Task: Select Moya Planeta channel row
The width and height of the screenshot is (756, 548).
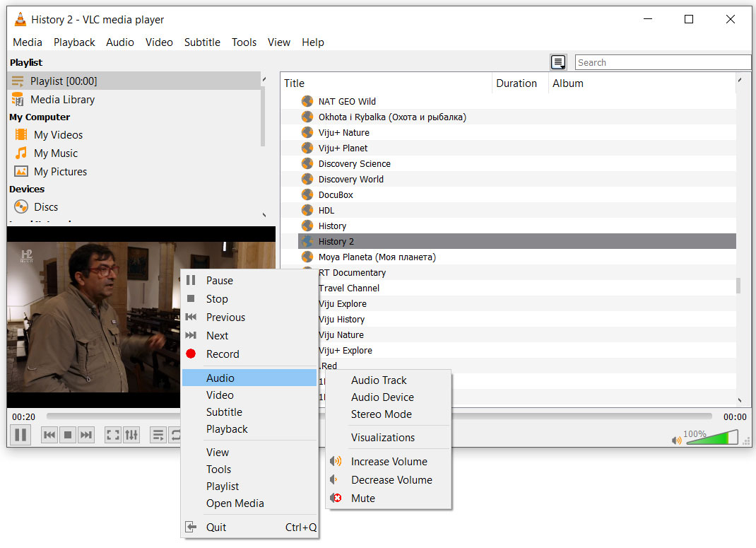Action: (509, 257)
